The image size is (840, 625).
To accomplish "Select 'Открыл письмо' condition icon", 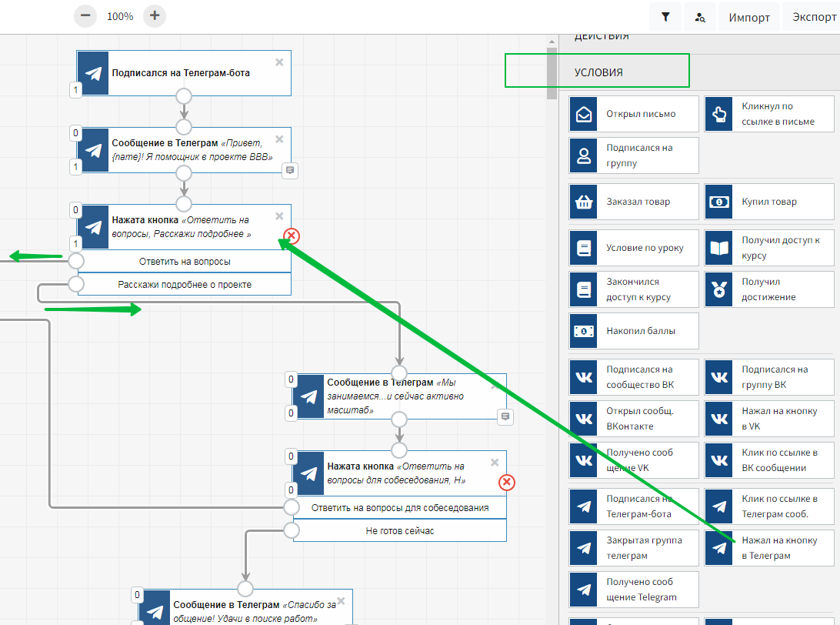I will click(585, 114).
